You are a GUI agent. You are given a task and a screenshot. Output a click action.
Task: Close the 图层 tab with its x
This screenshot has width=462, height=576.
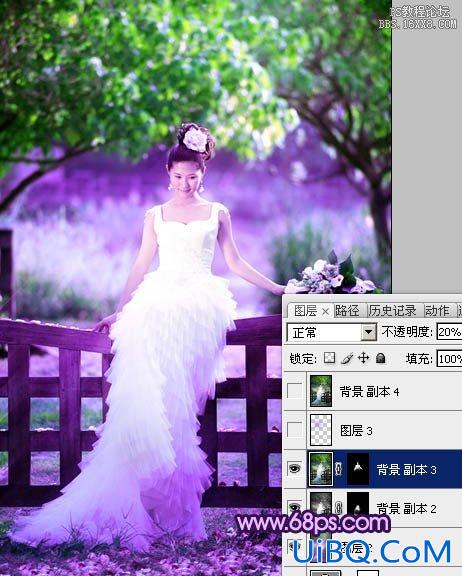click(325, 312)
